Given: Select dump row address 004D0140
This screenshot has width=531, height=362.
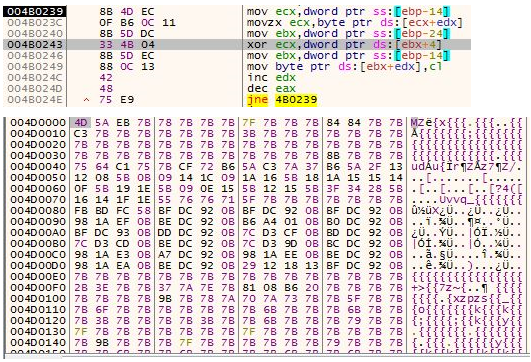Looking at the screenshot, I should coord(38,342).
